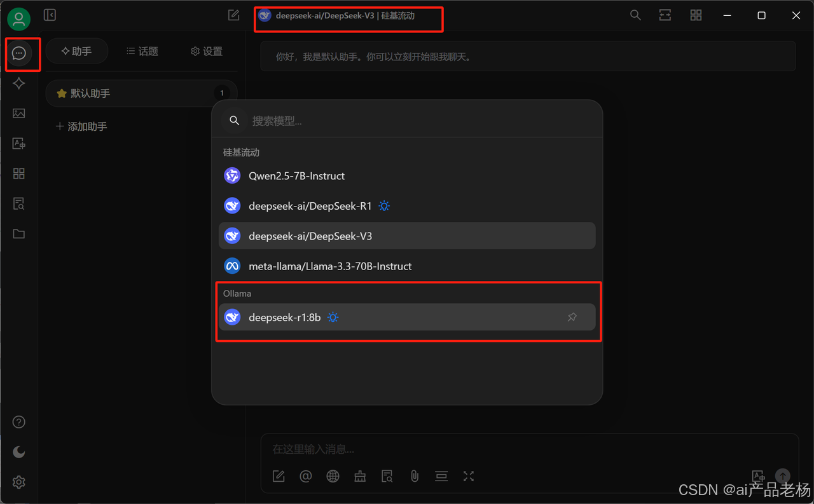Click the narrow mode icon in the top bar
814x504 pixels.
[665, 15]
